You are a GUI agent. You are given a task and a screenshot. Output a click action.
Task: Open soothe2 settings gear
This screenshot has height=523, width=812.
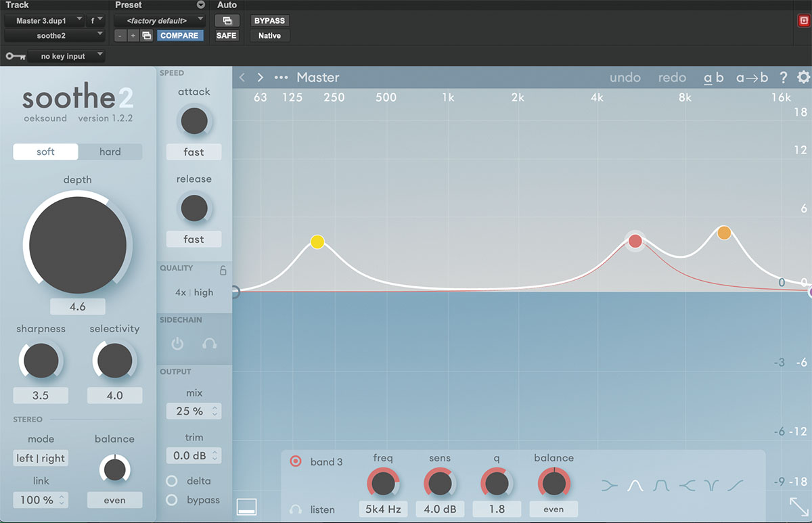coord(803,77)
